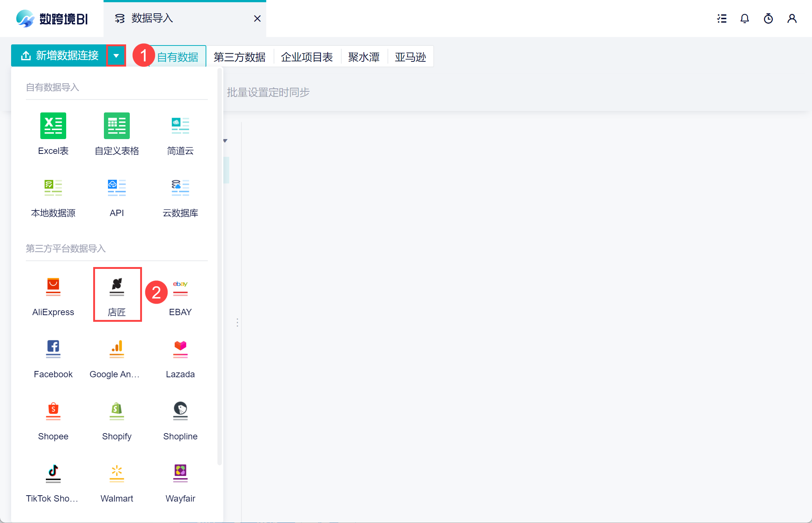Expand the 新增数据连接 dropdown arrow
The image size is (812, 523).
(116, 56)
